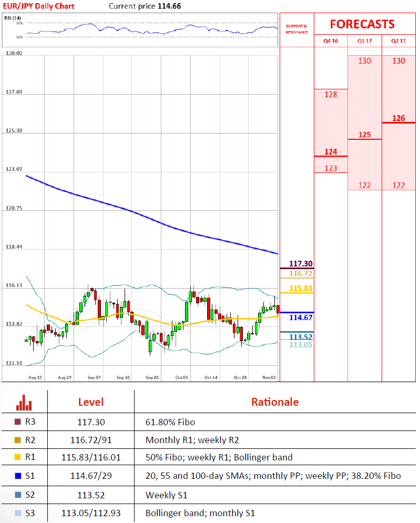The height and width of the screenshot is (523, 420).
Task: Click the Monthly R1; weekly R2 rationale
Action: [192, 440]
